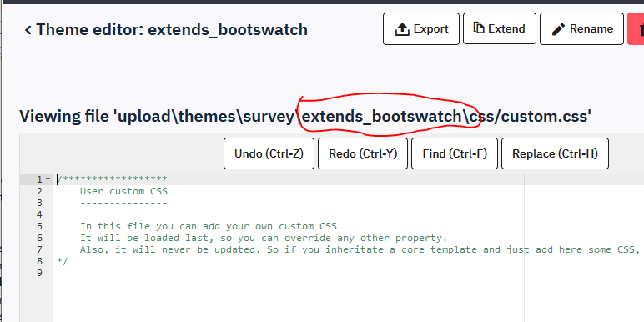
Task: Open Replace (Ctrl-H) in the editor
Action: tap(555, 153)
